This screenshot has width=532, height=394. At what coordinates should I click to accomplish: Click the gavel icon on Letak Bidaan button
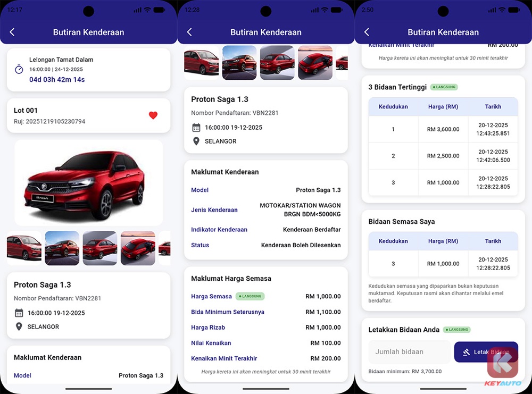[x=466, y=352]
